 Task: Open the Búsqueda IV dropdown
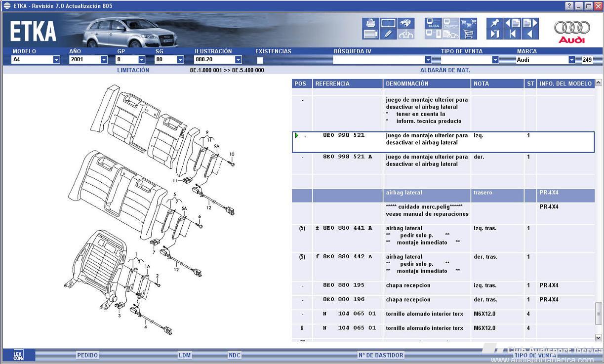pos(428,60)
